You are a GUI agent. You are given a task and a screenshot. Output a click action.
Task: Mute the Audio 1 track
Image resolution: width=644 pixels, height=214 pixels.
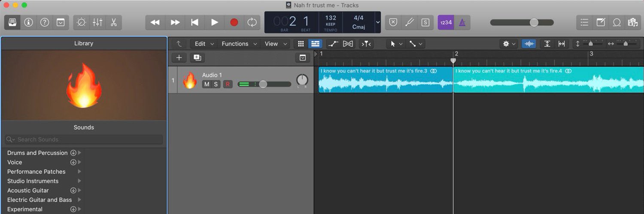(x=207, y=84)
